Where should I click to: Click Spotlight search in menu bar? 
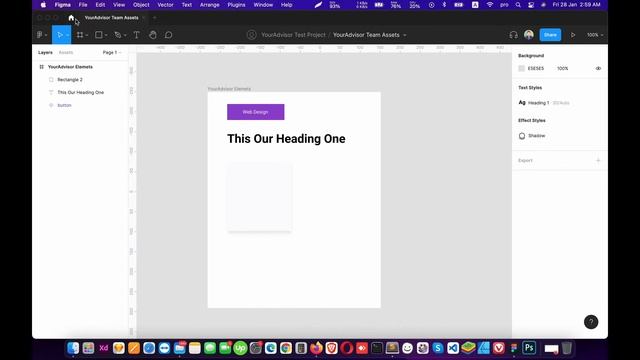(518, 5)
